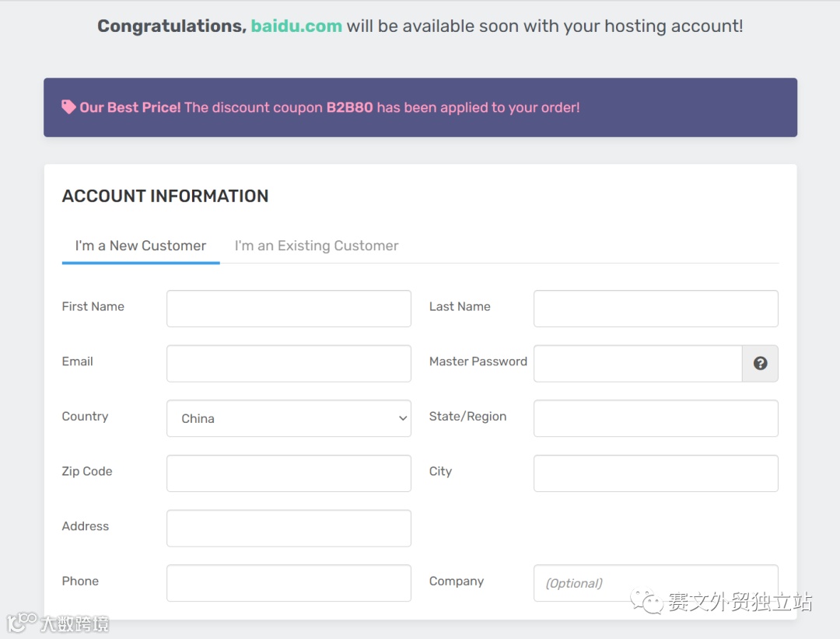840x639 pixels.
Task: Click the B2B80 coupon code text
Action: [349, 107]
